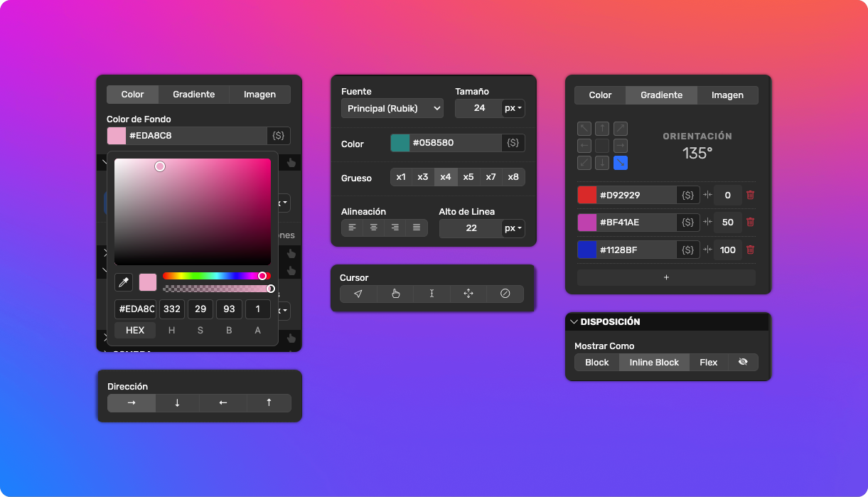This screenshot has width=868, height=497.
Task: Click the variable {$} button for #D92929 stop
Action: pyautogui.click(x=687, y=195)
